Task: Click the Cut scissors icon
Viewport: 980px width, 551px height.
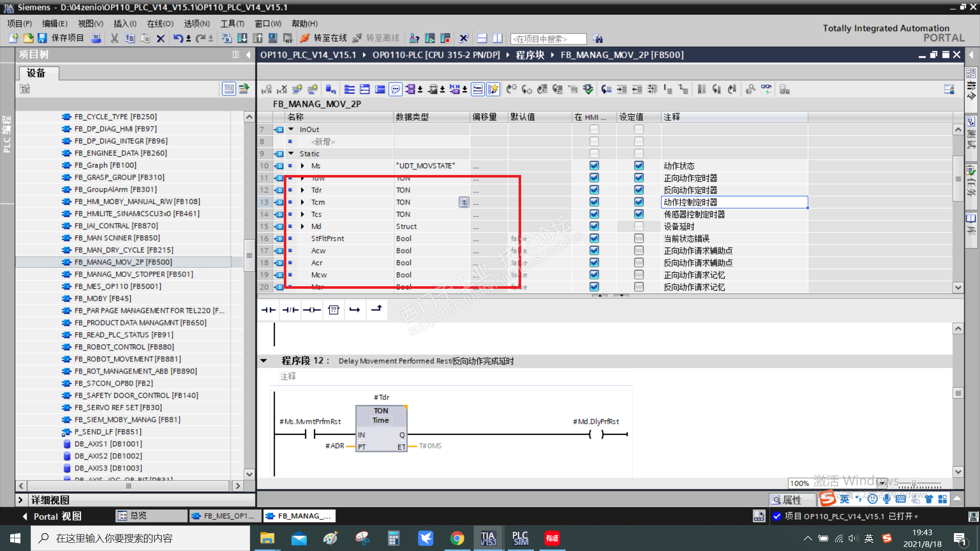Action: click(114, 38)
